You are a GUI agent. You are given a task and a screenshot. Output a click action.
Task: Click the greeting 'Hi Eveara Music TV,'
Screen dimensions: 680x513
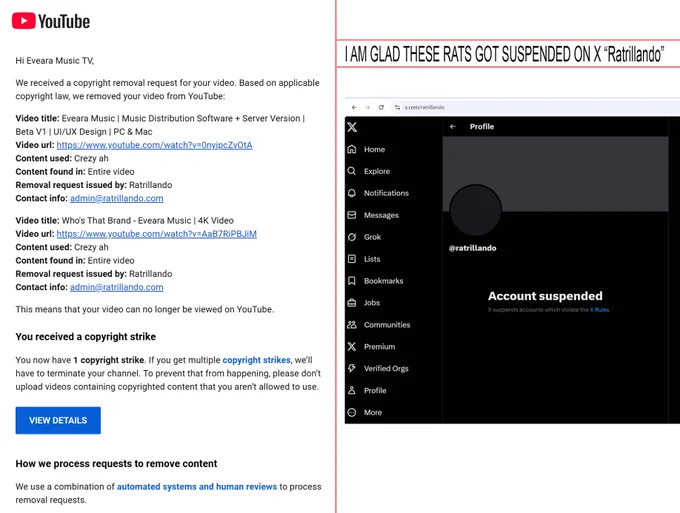coord(55,61)
